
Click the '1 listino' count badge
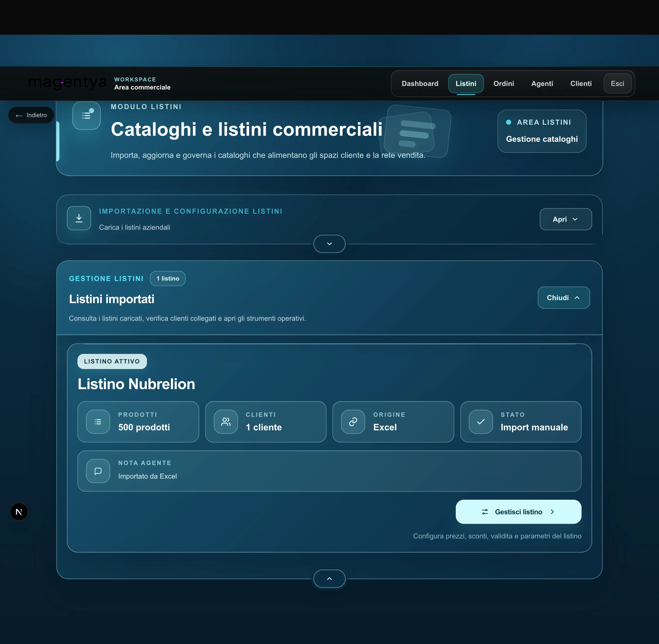[x=168, y=278]
